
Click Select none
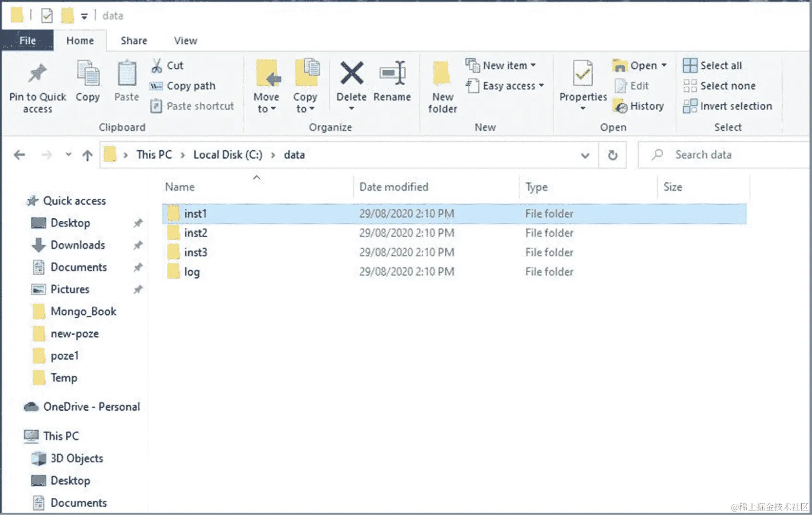(719, 86)
